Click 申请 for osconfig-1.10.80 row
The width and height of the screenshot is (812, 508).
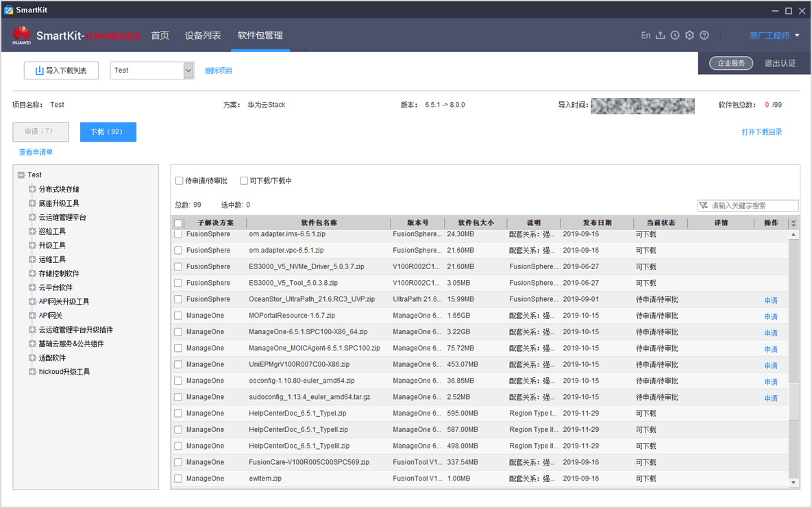[x=771, y=382]
